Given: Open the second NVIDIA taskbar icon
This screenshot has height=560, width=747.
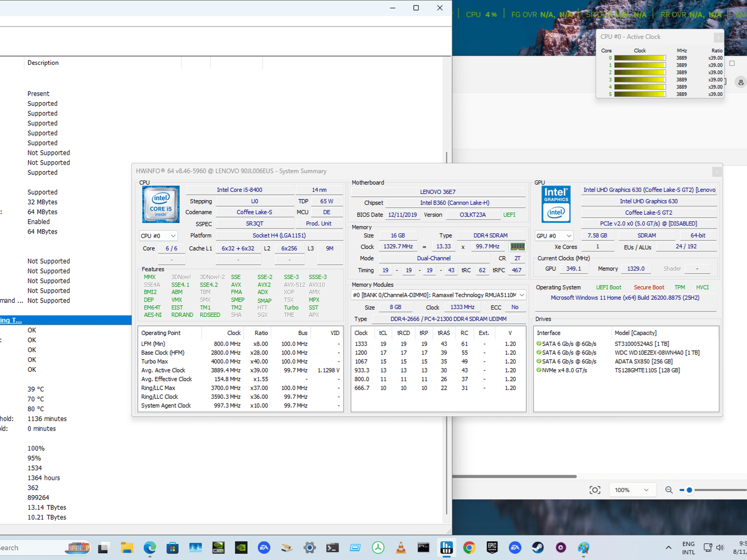Looking at the screenshot, I should pos(241,548).
